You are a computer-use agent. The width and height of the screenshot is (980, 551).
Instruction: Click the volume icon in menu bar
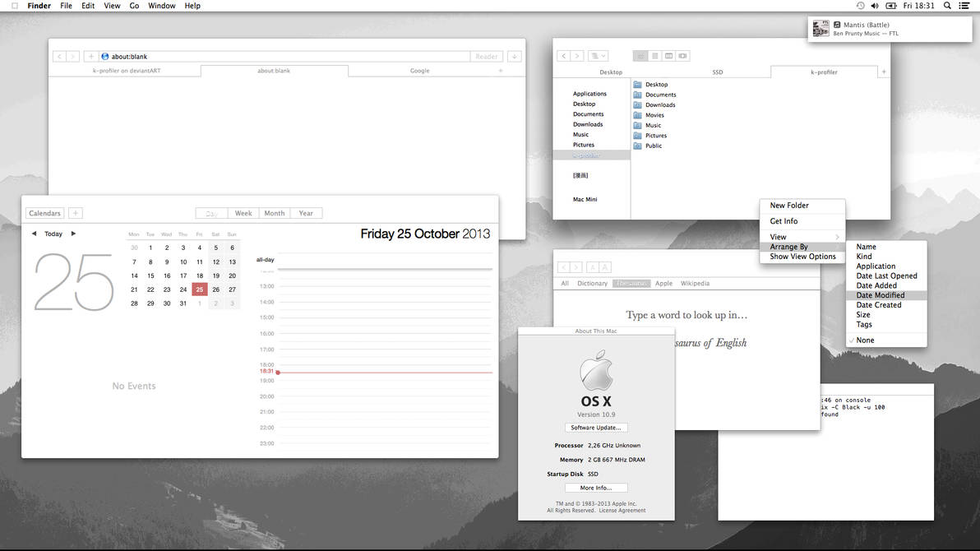pos(875,6)
